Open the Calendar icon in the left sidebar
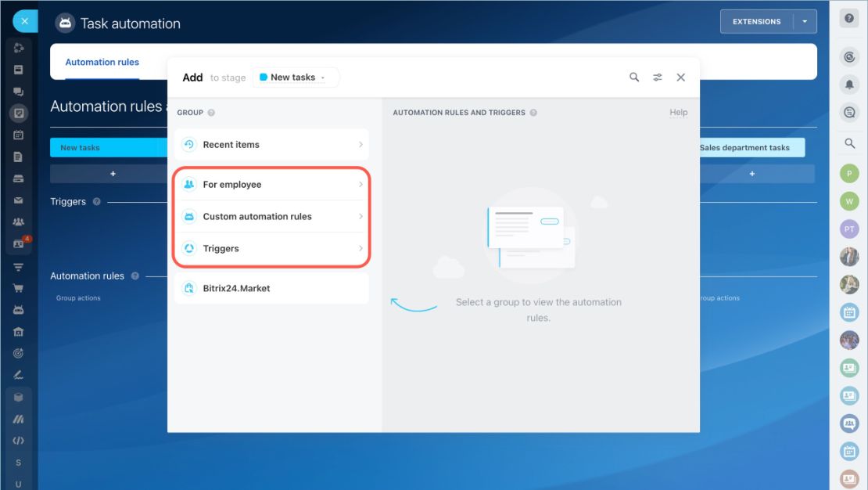The image size is (868, 490). 18,135
